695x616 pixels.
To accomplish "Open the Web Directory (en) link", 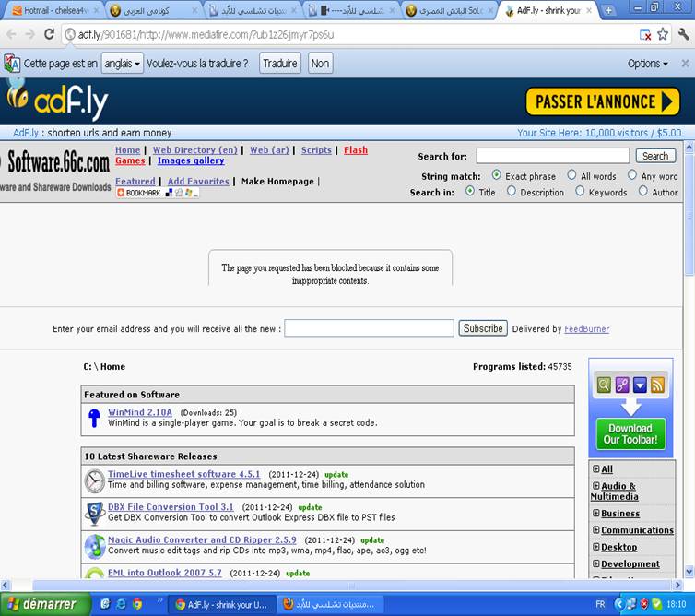I will click(x=195, y=150).
